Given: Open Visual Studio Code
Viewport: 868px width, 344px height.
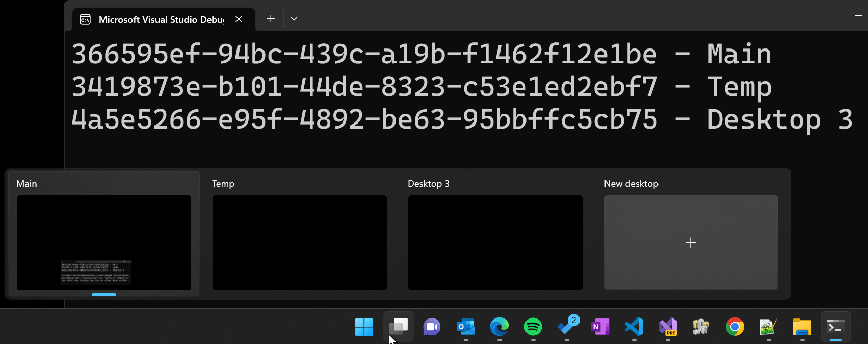Looking at the screenshot, I should coord(634,327).
